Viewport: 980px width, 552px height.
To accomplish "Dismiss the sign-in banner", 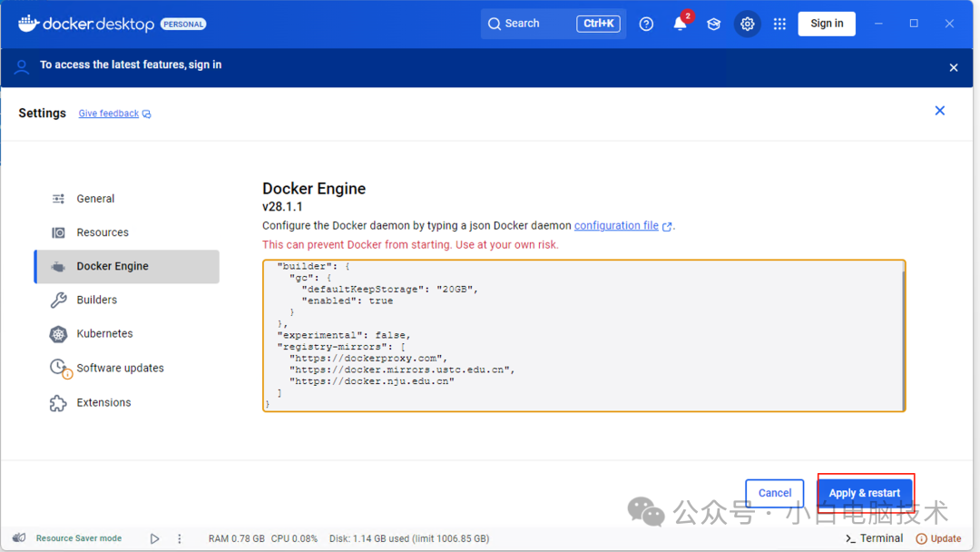I will click(x=953, y=67).
